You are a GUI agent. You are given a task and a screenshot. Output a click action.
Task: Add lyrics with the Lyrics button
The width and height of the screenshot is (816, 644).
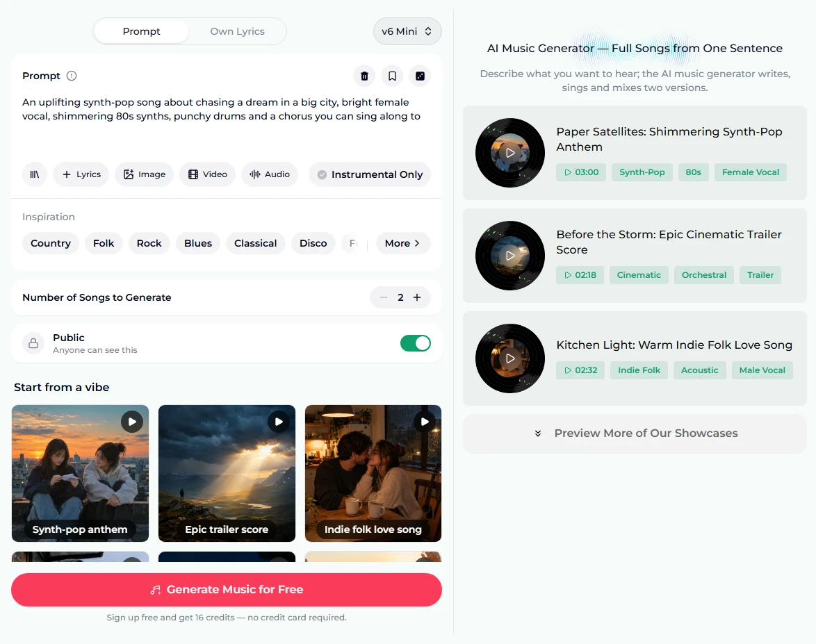tap(81, 174)
